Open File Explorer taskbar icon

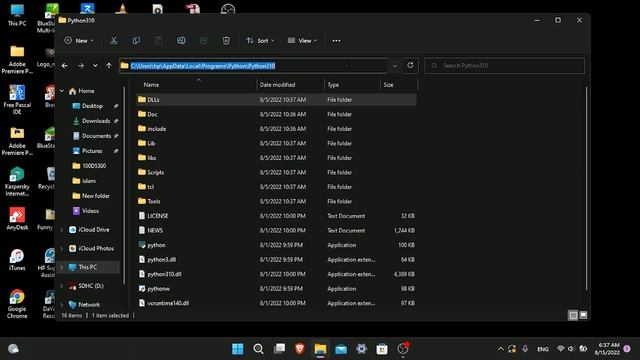click(320, 349)
